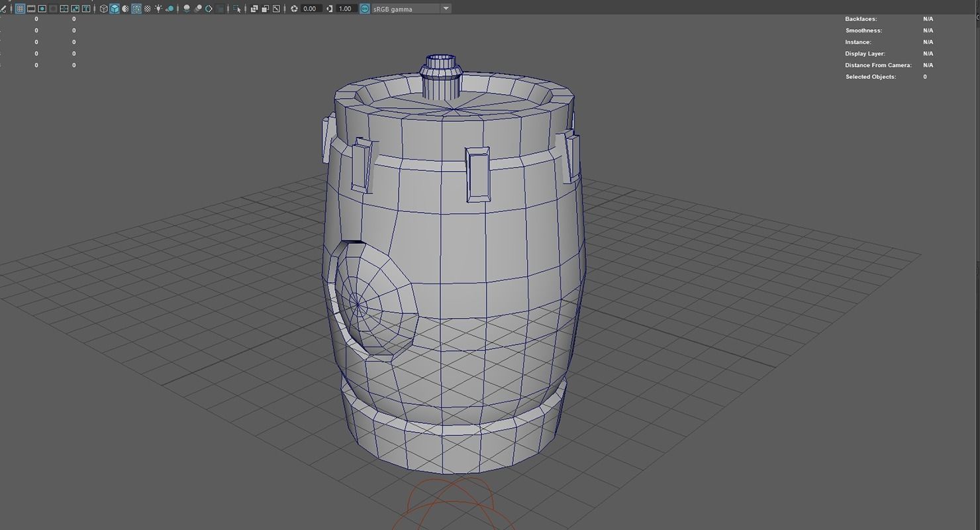Click the N/A value beside Display Layer
The image size is (980, 530).
click(x=928, y=54)
